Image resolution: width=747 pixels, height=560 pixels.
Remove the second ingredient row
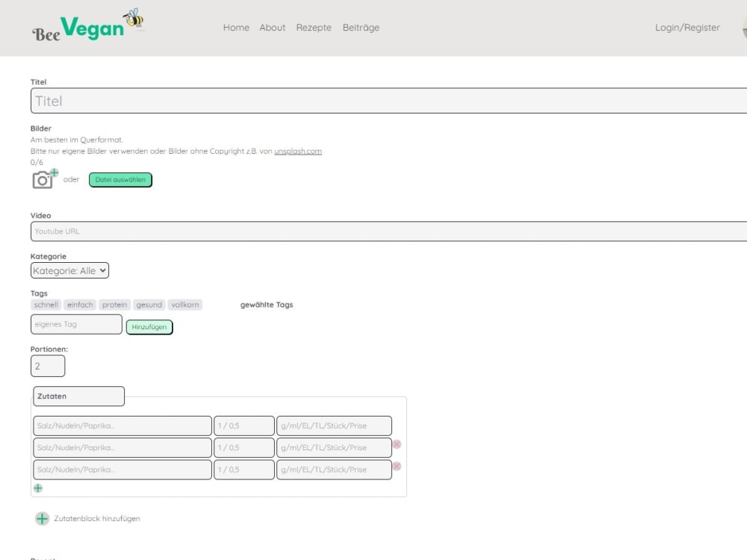tap(397, 444)
